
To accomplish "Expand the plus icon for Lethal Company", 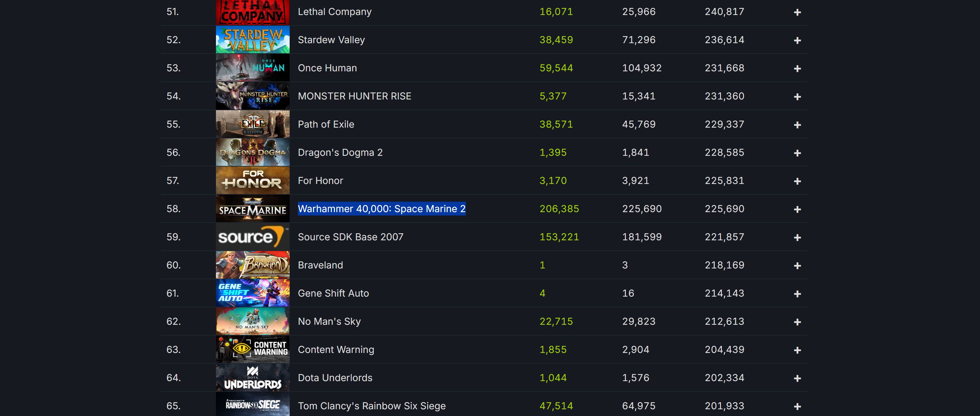I will coord(797,12).
